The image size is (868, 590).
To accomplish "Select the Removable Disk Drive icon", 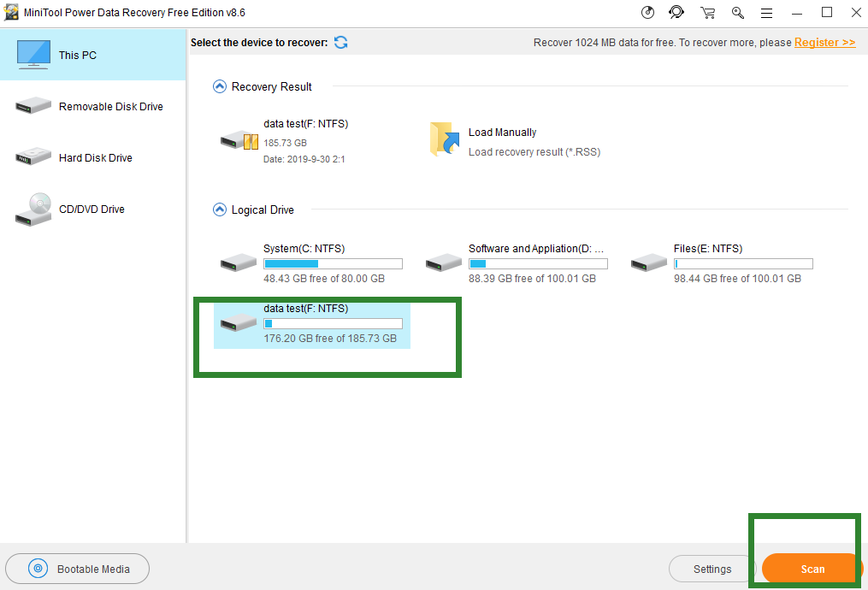I will click(33, 105).
